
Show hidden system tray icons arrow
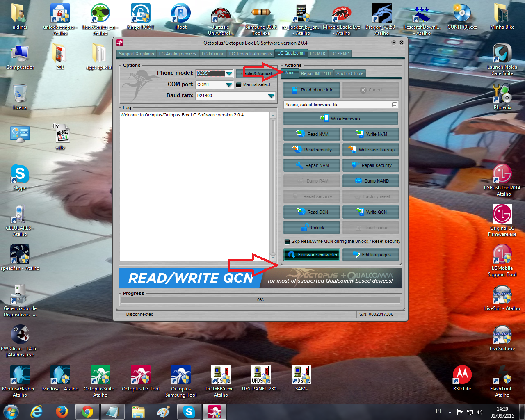pos(450,412)
